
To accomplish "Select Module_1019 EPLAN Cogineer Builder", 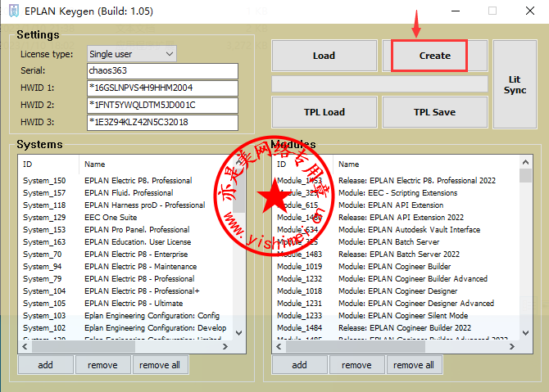I will (396, 266).
